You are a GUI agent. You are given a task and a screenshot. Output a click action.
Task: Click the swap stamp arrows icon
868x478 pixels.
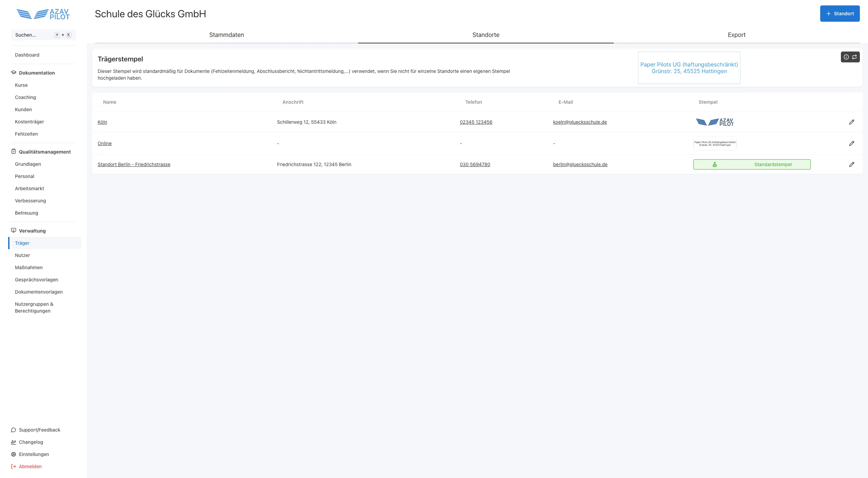[x=854, y=57]
